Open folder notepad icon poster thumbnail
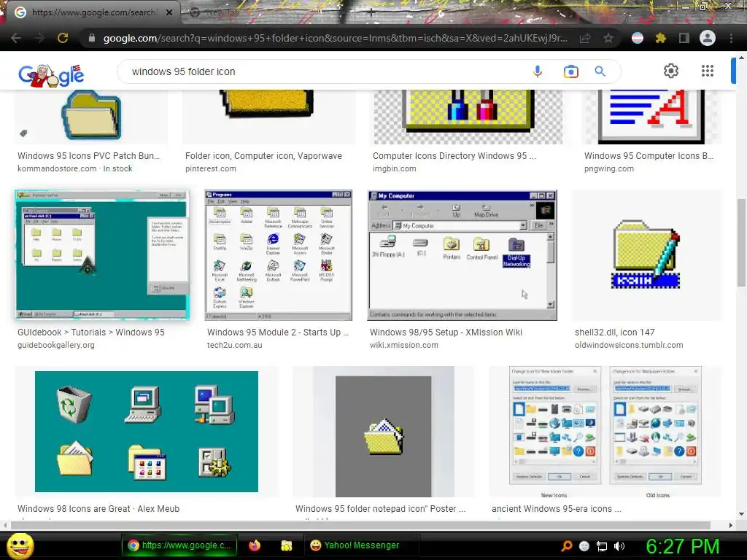Viewport: 747px width, 560px height. pyautogui.click(x=384, y=432)
